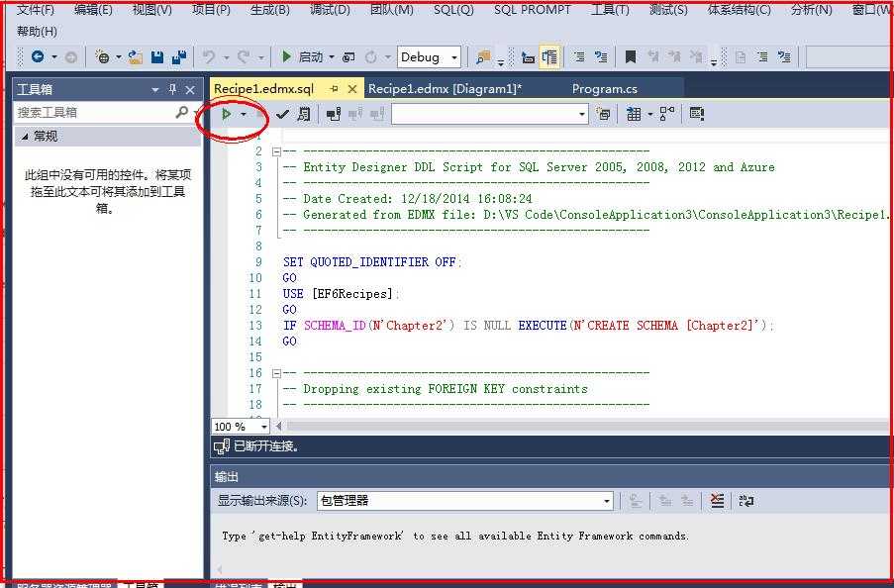Switch to the Program.cs tab
Viewport: 894px width, 588px height.
(604, 89)
